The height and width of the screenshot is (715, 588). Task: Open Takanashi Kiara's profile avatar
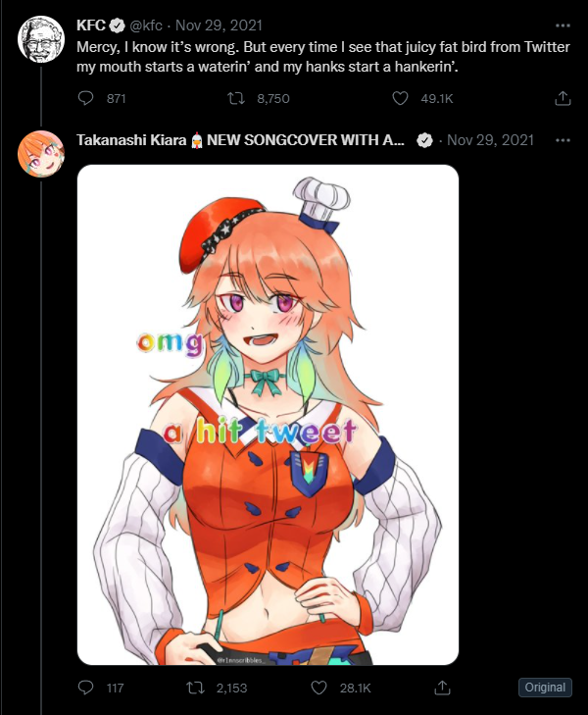(x=41, y=154)
